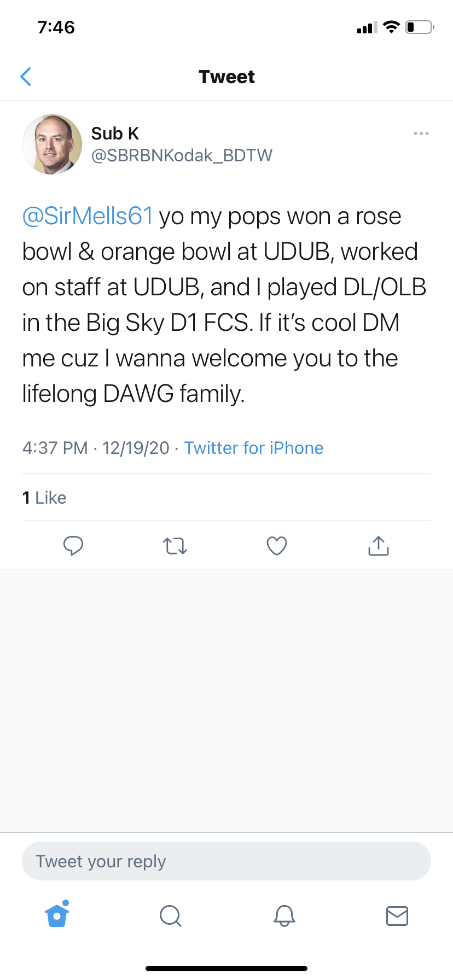453x980 pixels.
Task: Tap the back arrow icon
Action: tap(26, 77)
